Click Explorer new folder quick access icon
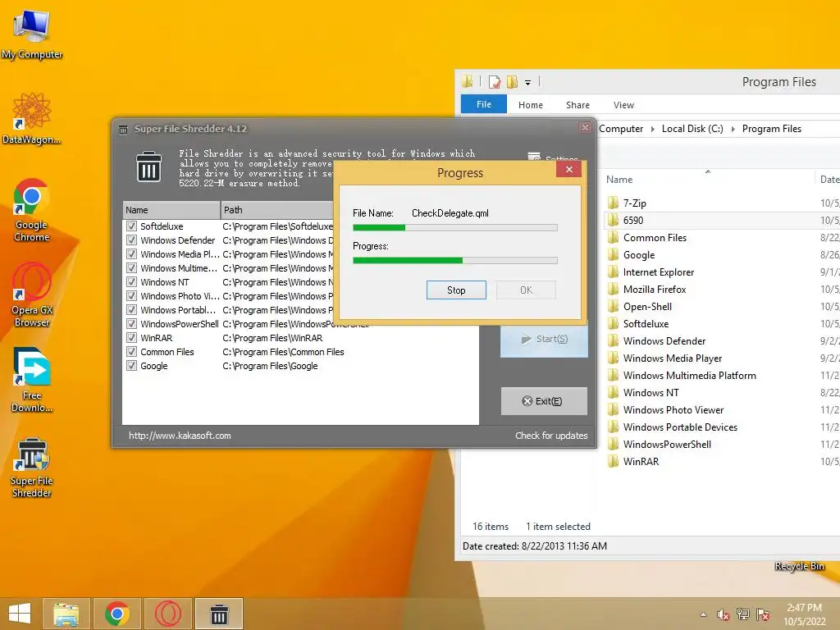This screenshot has width=840, height=630. point(512,82)
